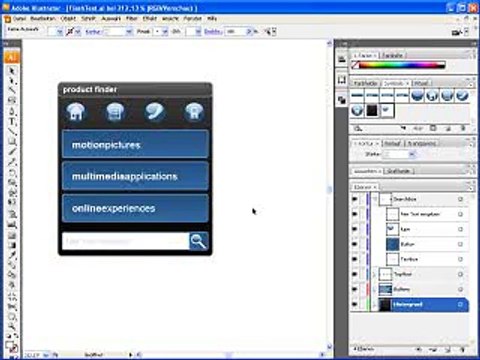Screen dimensions: 480x360
Task: Click Create New Sublayer icon
Action: [433, 349]
